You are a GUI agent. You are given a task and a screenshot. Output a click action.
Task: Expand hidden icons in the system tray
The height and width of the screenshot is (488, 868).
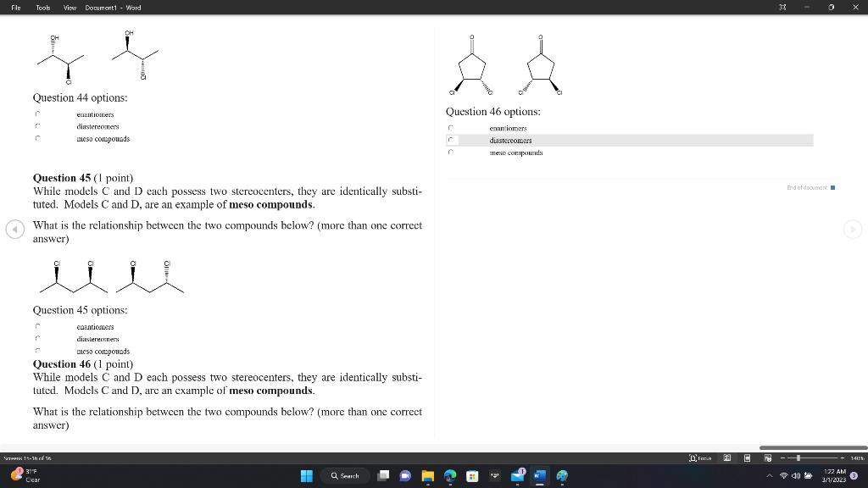770,475
